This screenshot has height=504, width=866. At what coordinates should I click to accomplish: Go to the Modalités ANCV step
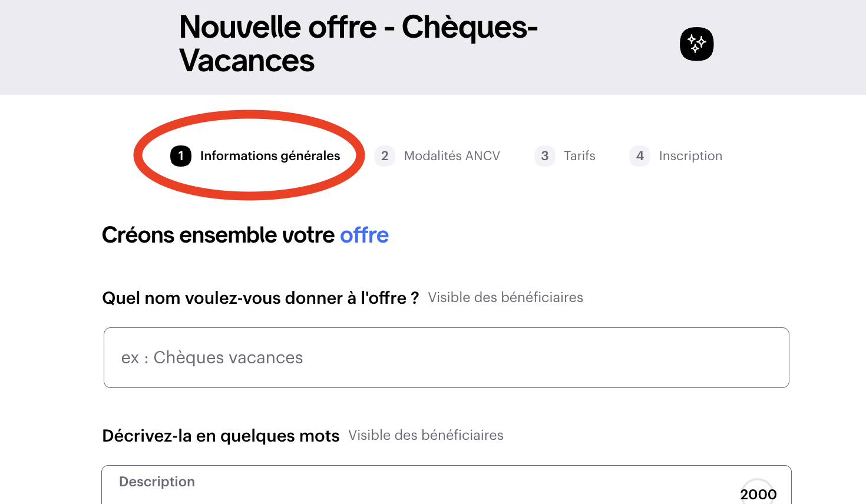point(452,156)
